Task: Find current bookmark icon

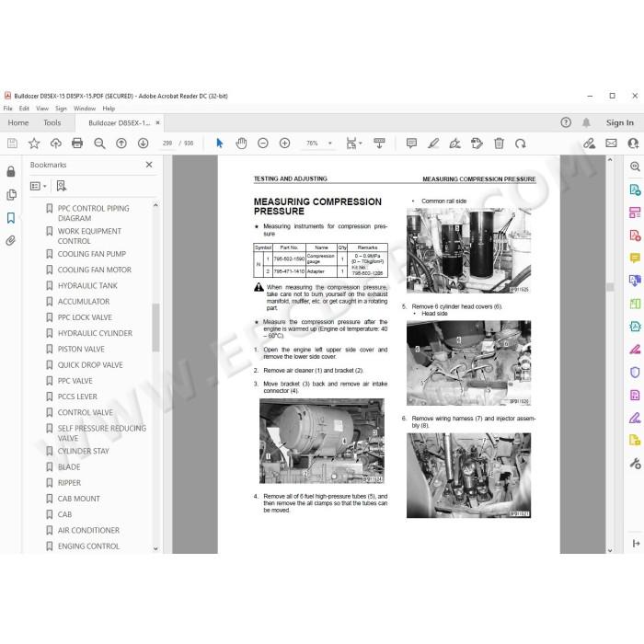Action: tap(62, 186)
